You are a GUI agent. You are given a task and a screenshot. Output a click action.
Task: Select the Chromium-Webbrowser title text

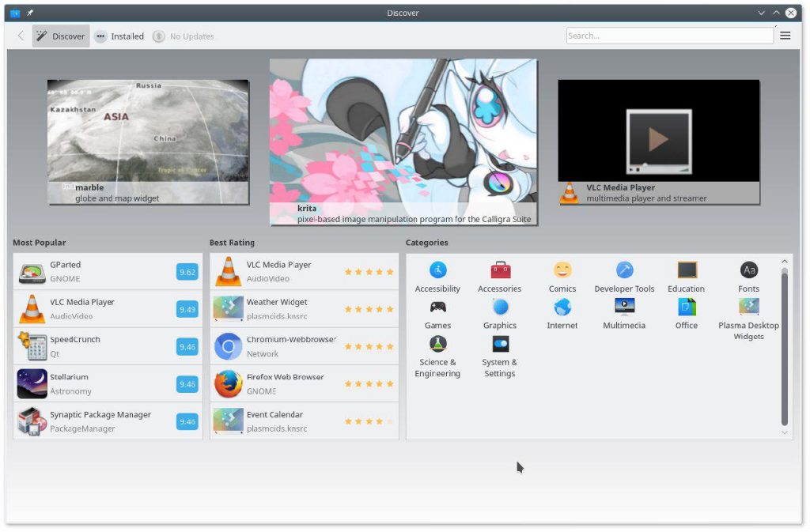(x=291, y=340)
